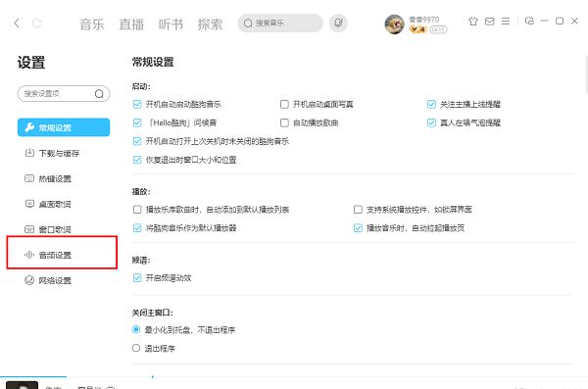
Task: Open the 音乐 tab
Action: (x=92, y=24)
